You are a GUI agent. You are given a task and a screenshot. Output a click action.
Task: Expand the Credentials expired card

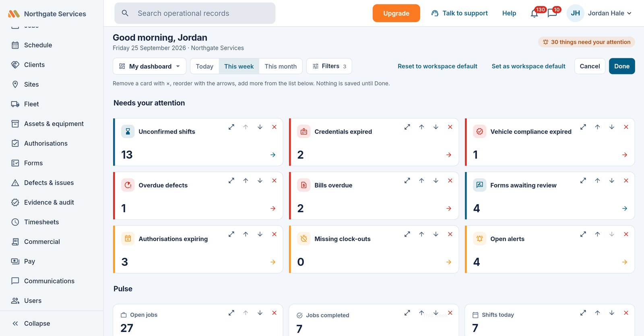[407, 127]
